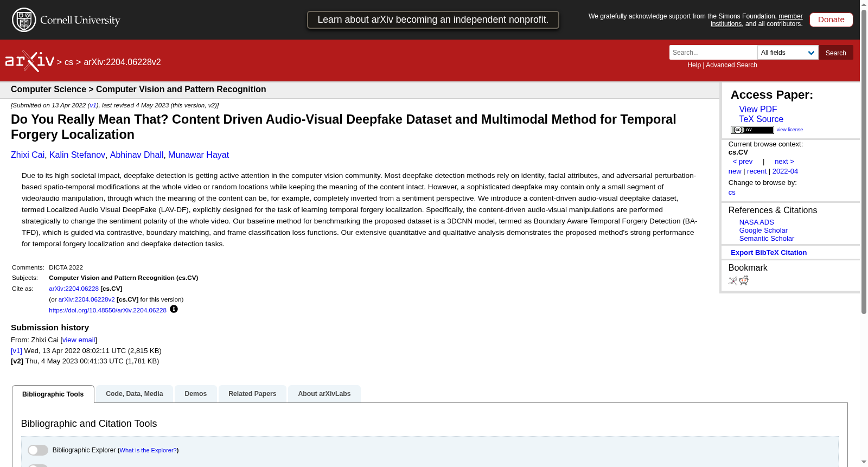This screenshot has width=868, height=467.
Task: Open author Kalin Stefanov link
Action: pos(77,155)
